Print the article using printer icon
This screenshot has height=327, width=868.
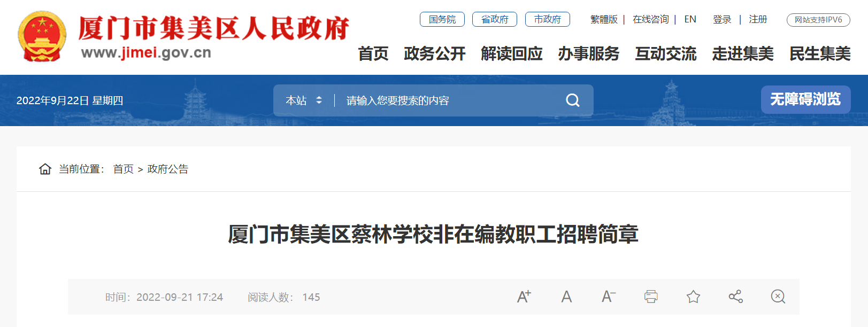(651, 297)
